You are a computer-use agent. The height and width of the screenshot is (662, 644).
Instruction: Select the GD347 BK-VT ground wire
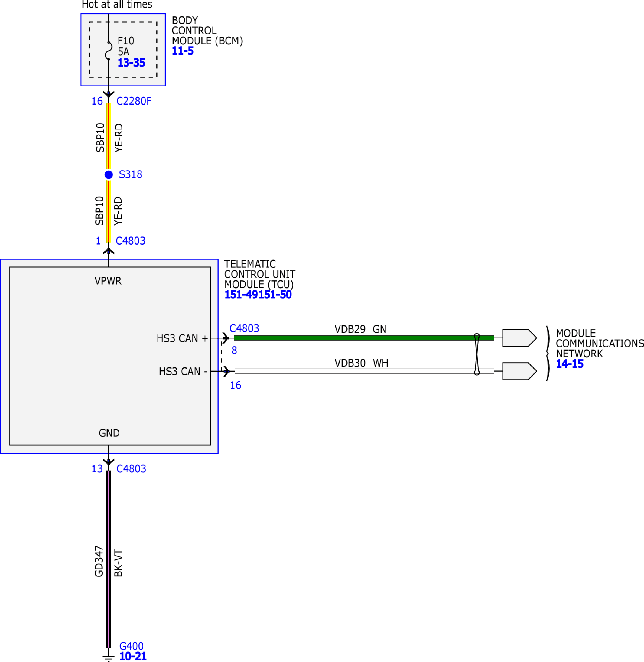point(109,559)
